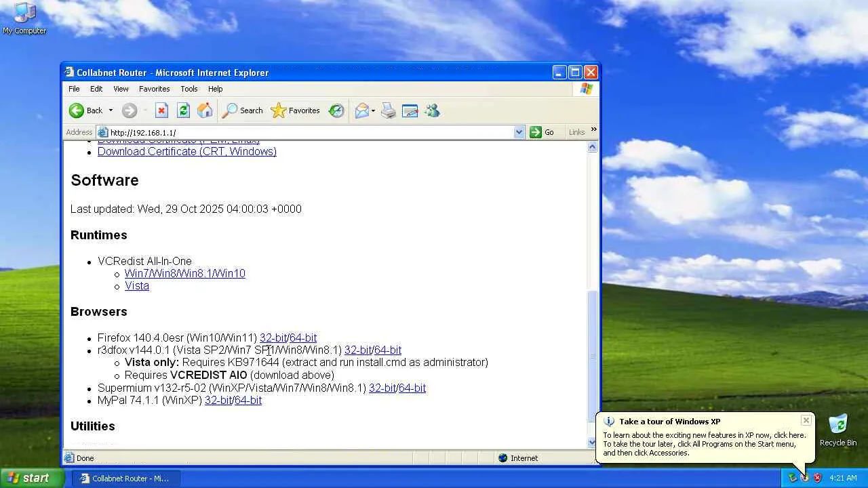The width and height of the screenshot is (868, 488).
Task: Click the page scrollbar down arrow
Action: tap(593, 443)
